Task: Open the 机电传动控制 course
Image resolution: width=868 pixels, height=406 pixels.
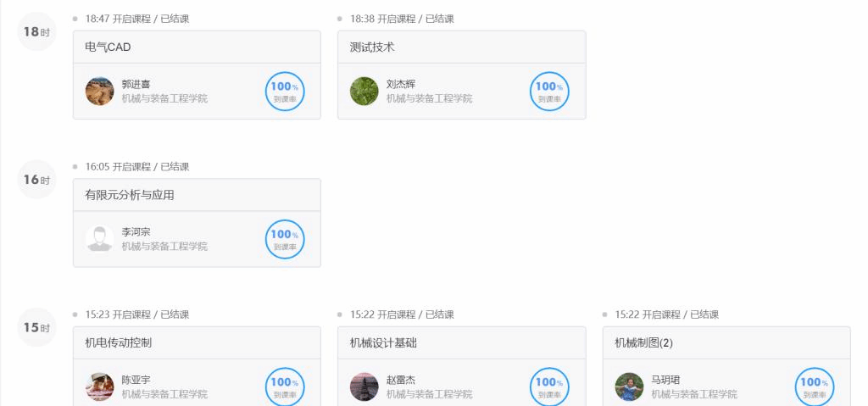Action: [x=119, y=343]
